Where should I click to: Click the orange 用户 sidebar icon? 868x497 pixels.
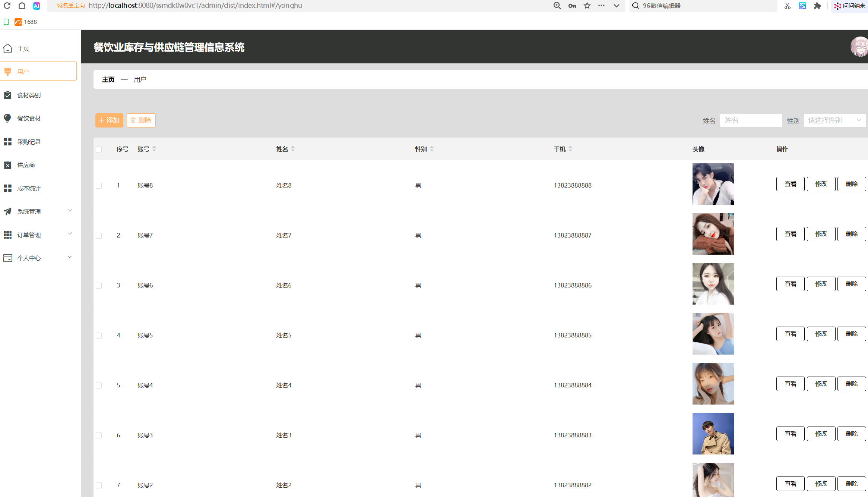[x=7, y=72]
